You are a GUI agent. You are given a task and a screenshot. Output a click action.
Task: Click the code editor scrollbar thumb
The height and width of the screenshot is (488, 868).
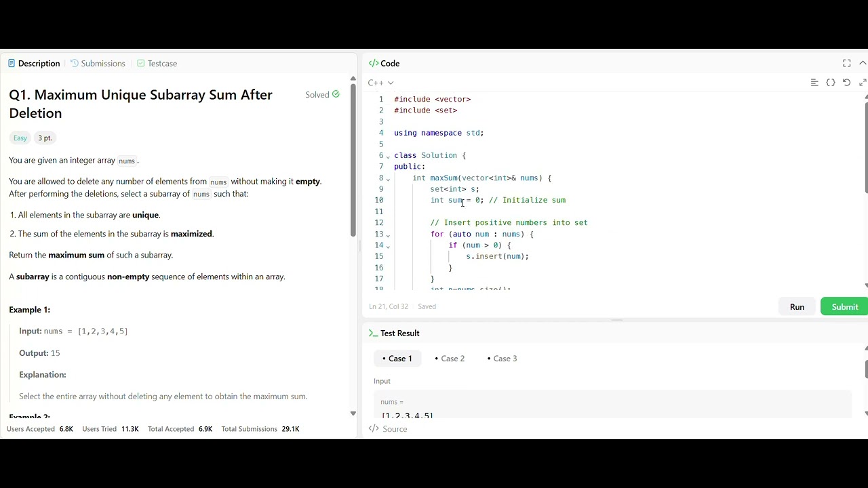pos(866,147)
